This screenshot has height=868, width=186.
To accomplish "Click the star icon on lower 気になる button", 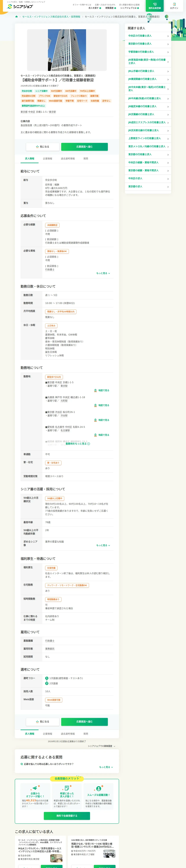I will point(38,722).
